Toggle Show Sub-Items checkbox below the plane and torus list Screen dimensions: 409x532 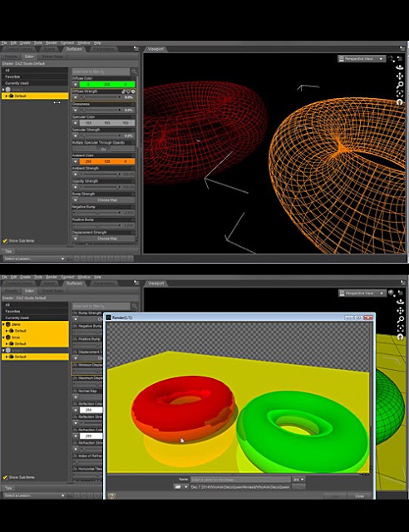point(5,477)
